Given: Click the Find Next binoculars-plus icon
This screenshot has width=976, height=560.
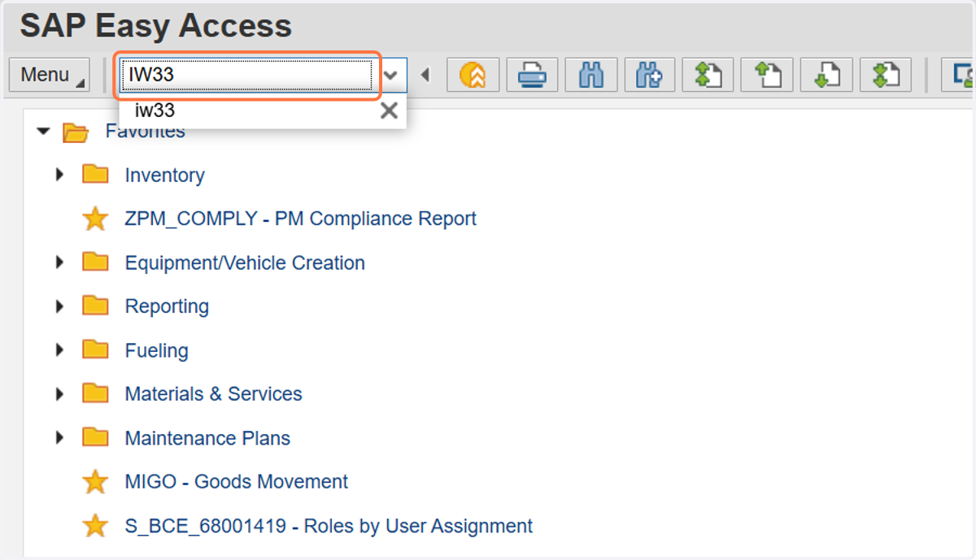Looking at the screenshot, I should [x=650, y=76].
